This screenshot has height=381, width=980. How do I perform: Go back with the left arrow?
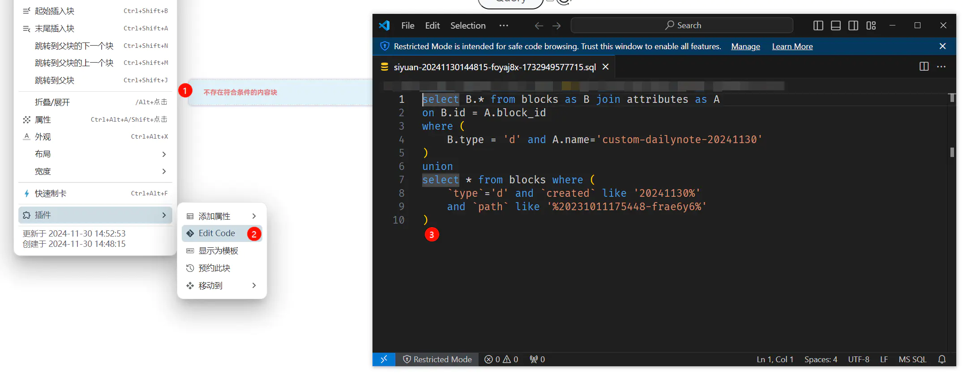pyautogui.click(x=539, y=26)
